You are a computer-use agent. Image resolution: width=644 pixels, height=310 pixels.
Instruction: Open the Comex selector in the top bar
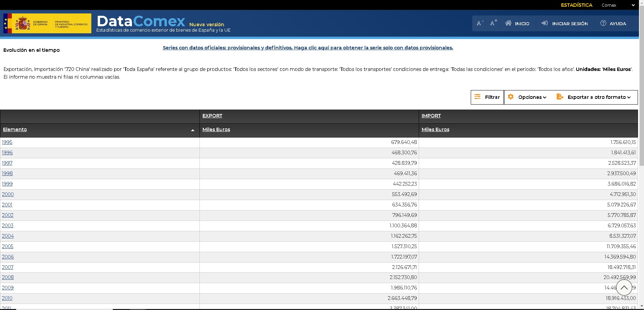[x=618, y=5]
